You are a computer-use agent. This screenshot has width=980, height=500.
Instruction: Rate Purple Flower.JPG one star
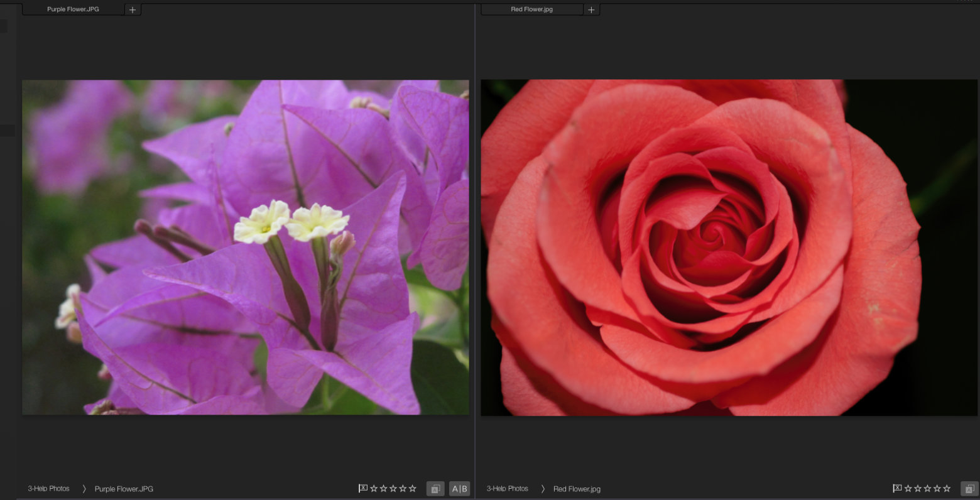[x=374, y=488]
